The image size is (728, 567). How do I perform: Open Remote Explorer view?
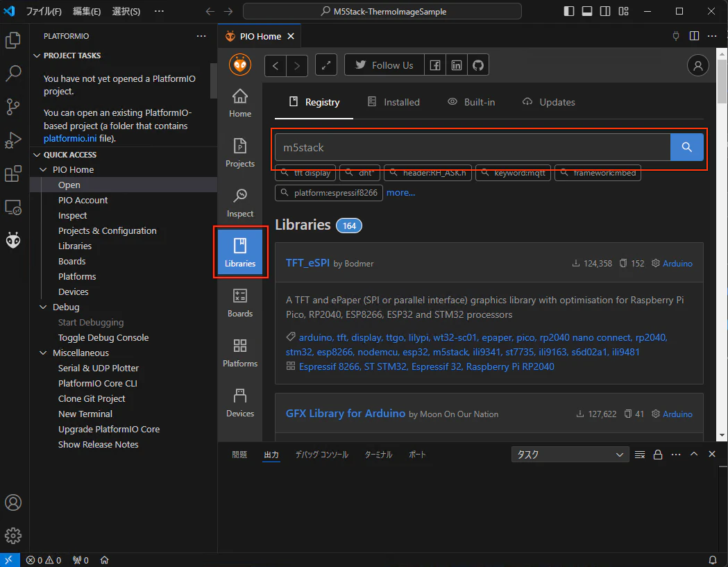13,207
